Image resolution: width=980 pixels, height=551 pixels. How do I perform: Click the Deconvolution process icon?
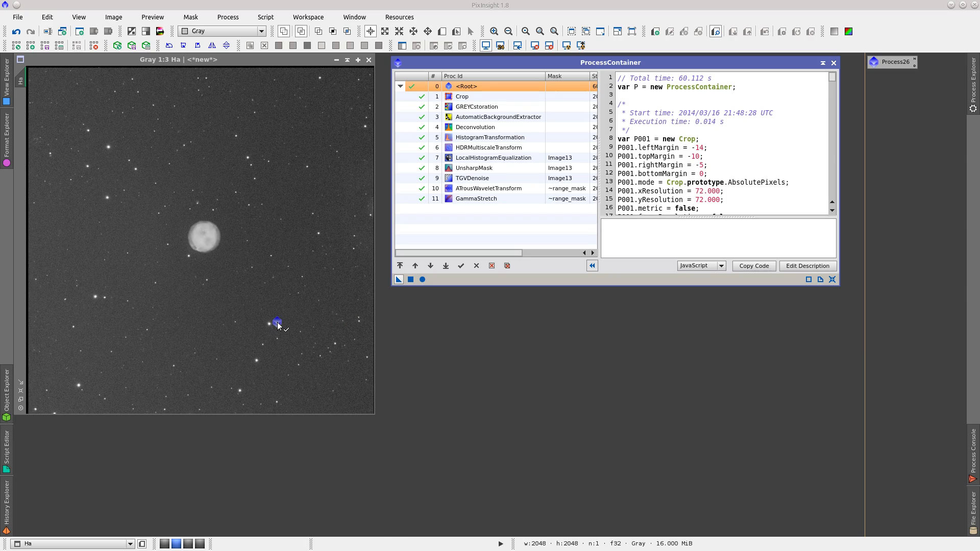[x=448, y=127]
